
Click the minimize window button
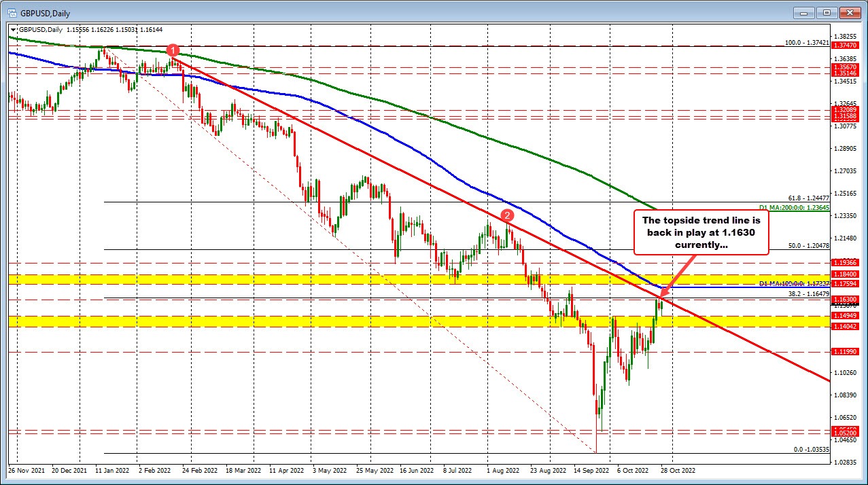coord(803,12)
